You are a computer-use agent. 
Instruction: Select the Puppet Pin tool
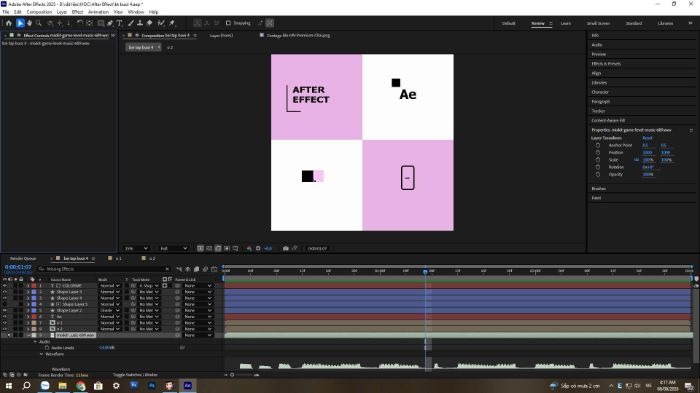click(x=172, y=23)
